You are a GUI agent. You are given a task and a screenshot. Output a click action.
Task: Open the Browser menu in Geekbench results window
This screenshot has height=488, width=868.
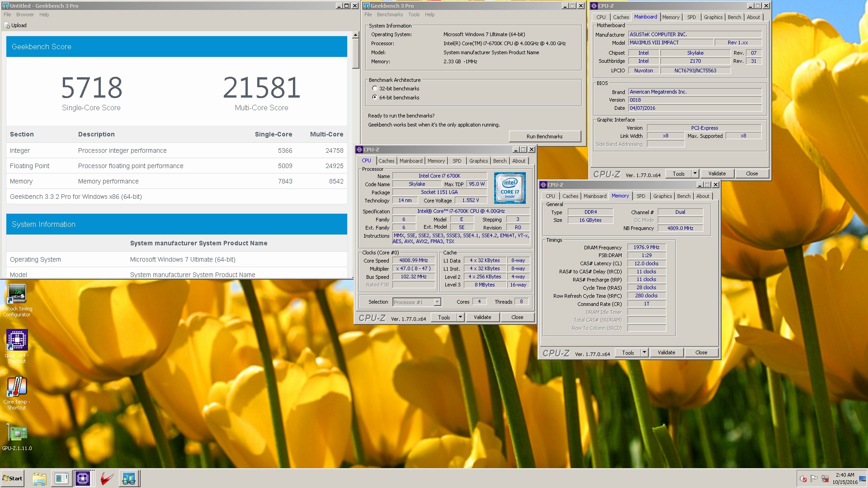pos(25,14)
